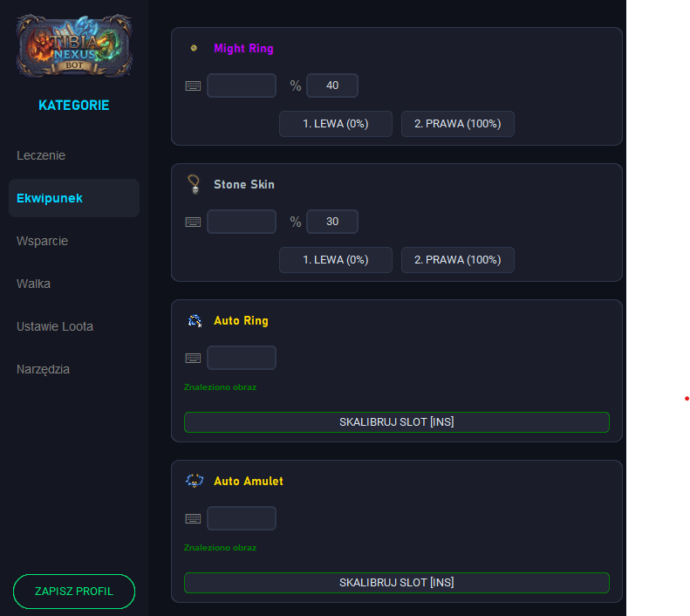Image resolution: width=690 pixels, height=616 pixels.
Task: Open the Leczenie category
Action: click(x=41, y=155)
